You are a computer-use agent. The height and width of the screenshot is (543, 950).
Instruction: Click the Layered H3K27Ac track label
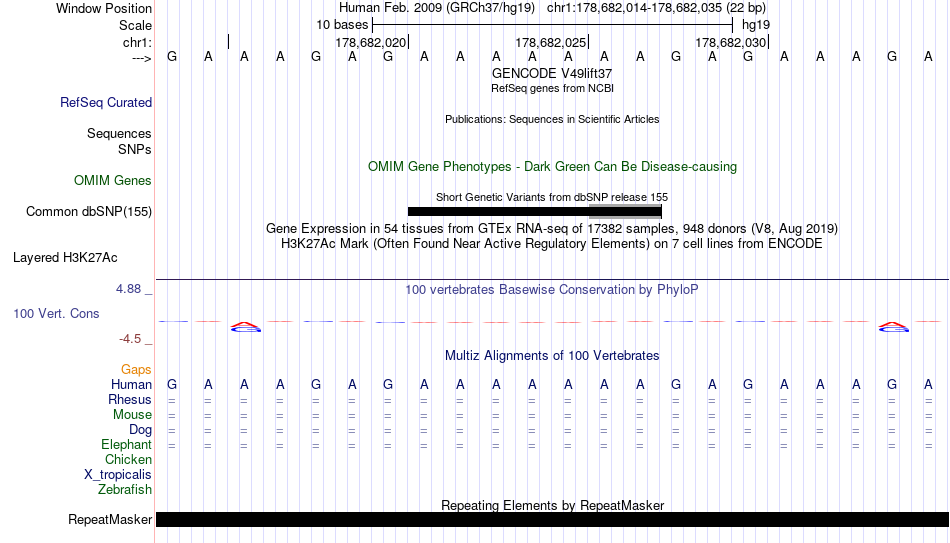pyautogui.click(x=65, y=258)
